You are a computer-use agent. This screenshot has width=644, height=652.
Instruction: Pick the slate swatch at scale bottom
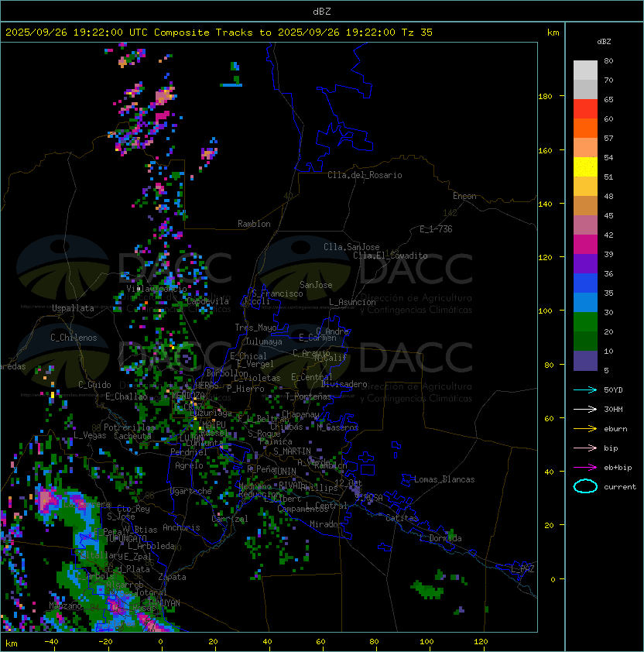pyautogui.click(x=585, y=361)
